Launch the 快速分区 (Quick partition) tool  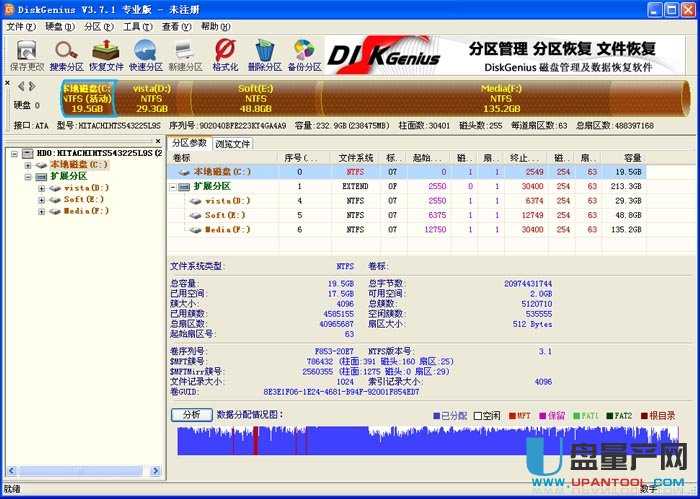pyautogui.click(x=145, y=53)
